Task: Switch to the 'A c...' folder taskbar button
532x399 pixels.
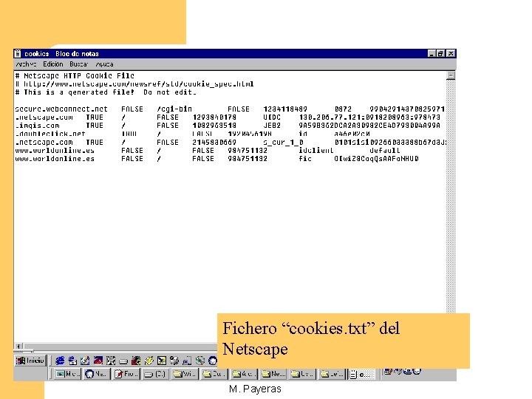Action: click(244, 374)
